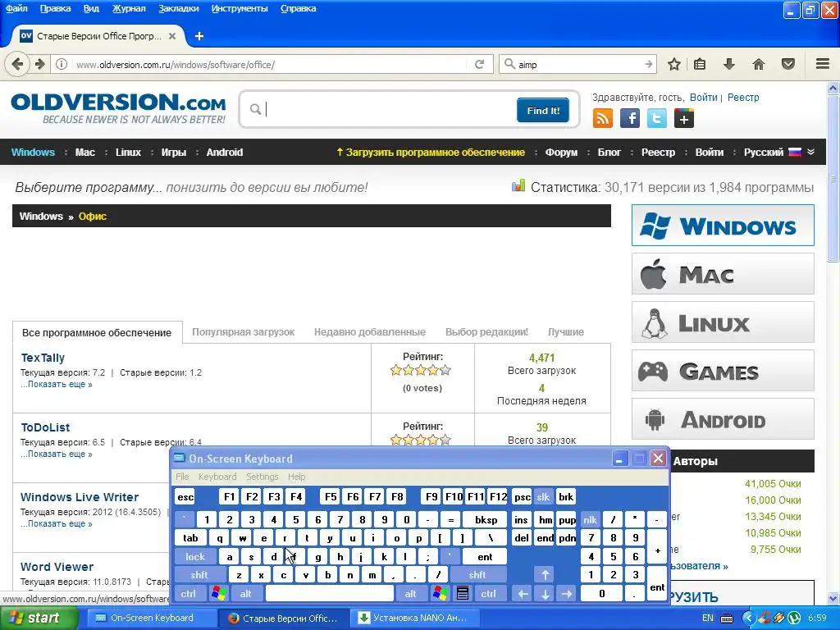Toggle the left alt key

tap(245, 594)
